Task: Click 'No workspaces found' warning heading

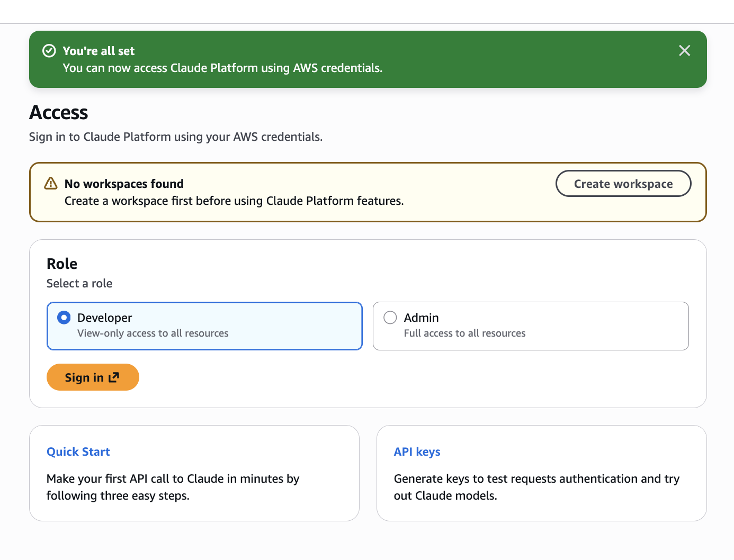Action: pos(124,184)
